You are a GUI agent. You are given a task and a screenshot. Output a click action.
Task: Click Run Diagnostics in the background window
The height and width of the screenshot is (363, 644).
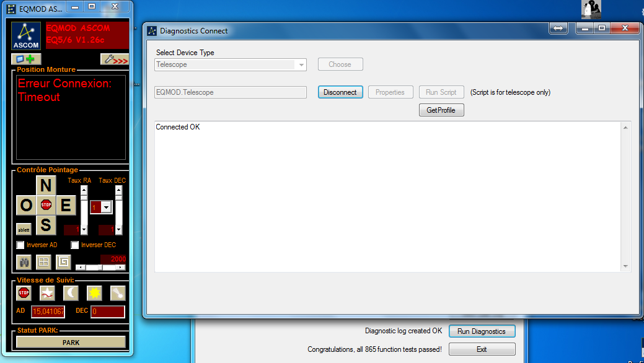pyautogui.click(x=482, y=331)
